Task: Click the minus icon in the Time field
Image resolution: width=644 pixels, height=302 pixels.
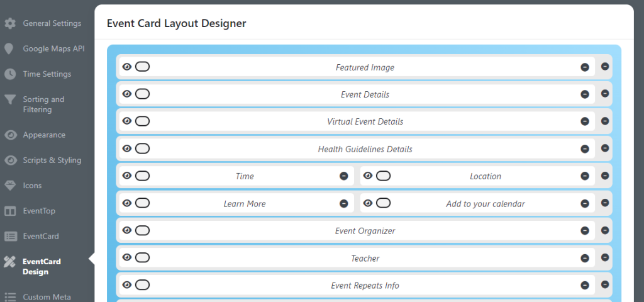Action: pyautogui.click(x=344, y=176)
